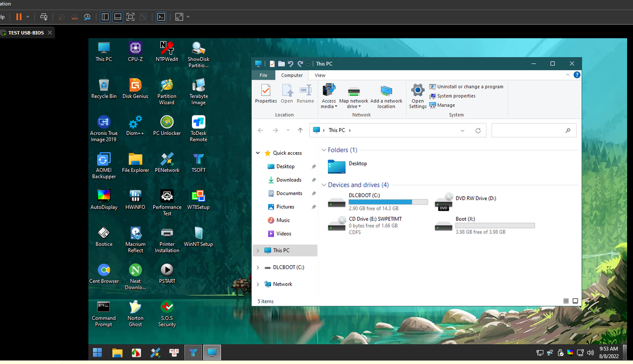Select PENetwork desktop icon
The image size is (633, 364).
(x=167, y=162)
